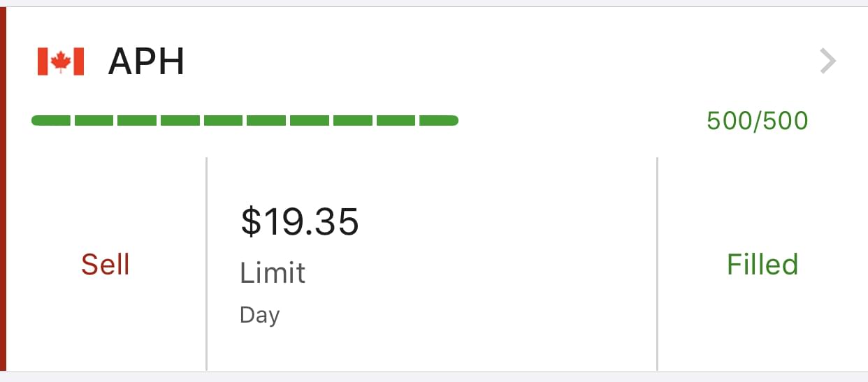Tap the left red band of the flag
The height and width of the screenshot is (382, 868).
43,62
